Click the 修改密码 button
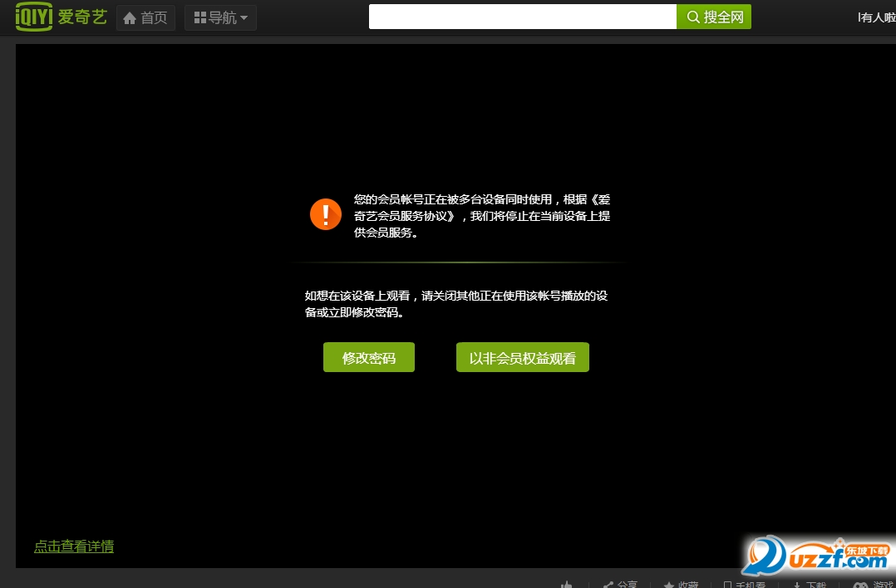 click(x=368, y=356)
